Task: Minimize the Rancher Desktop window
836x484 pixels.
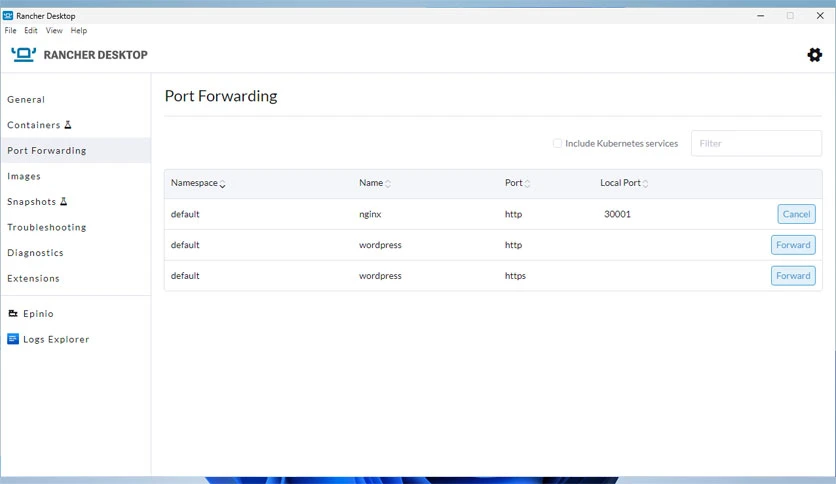Action: [760, 15]
